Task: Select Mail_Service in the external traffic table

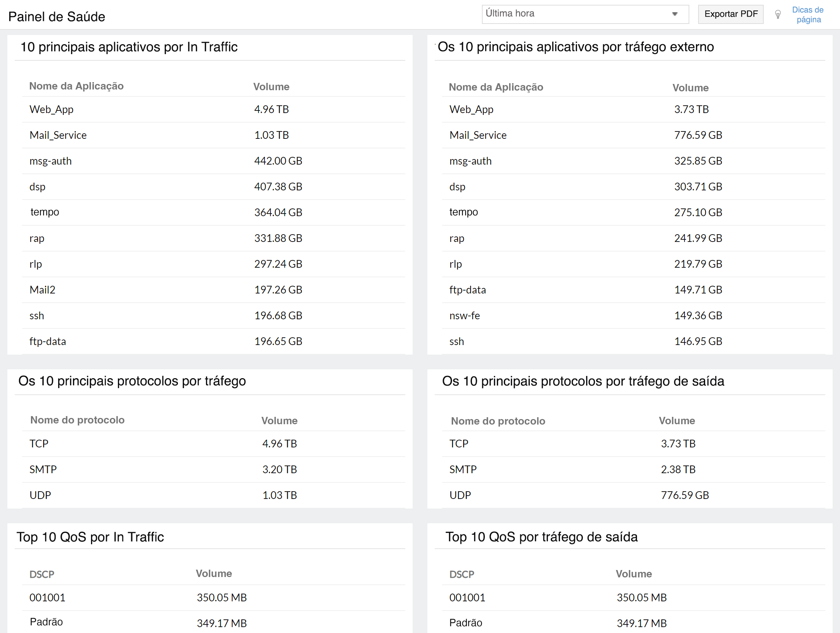Action: [478, 135]
